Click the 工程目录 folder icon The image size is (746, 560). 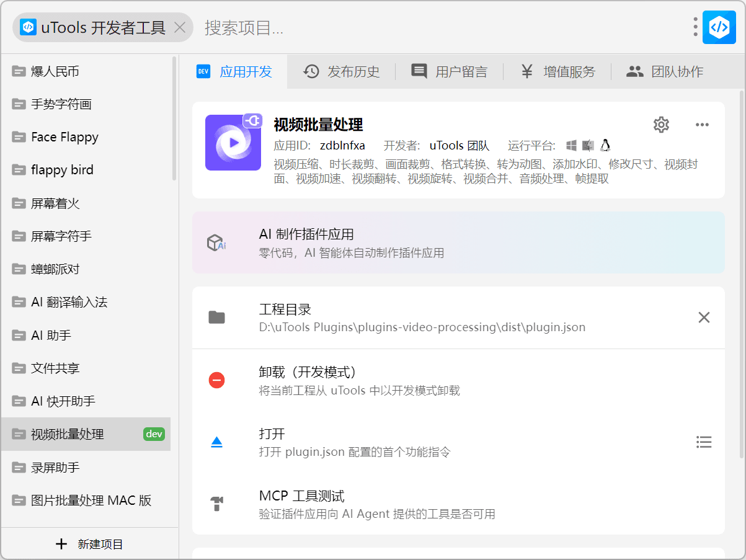click(216, 318)
